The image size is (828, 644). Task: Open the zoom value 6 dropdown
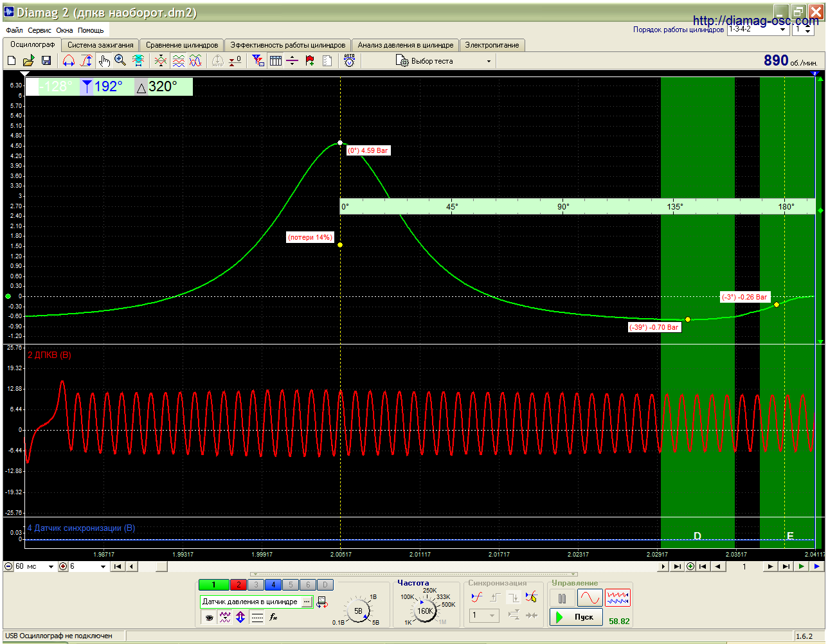point(87,566)
